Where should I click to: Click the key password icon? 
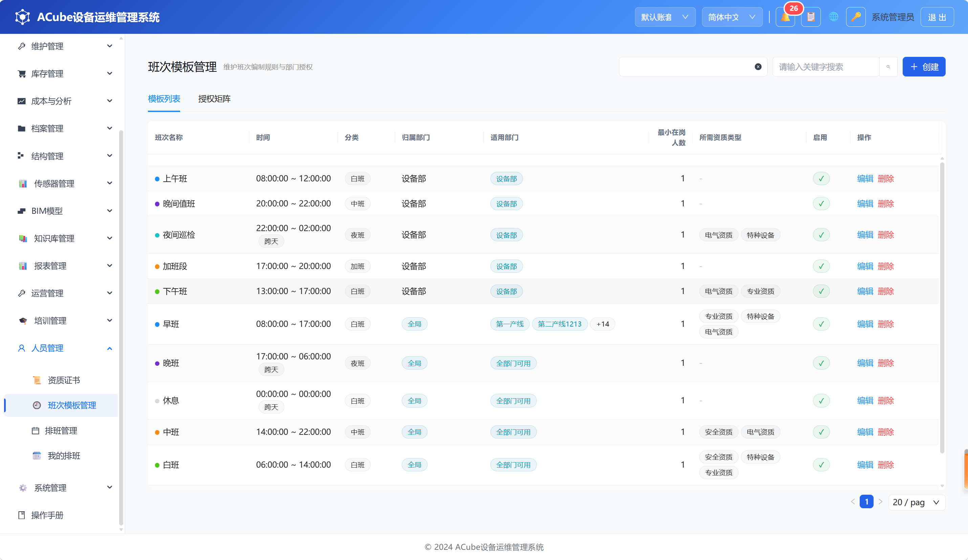855,17
